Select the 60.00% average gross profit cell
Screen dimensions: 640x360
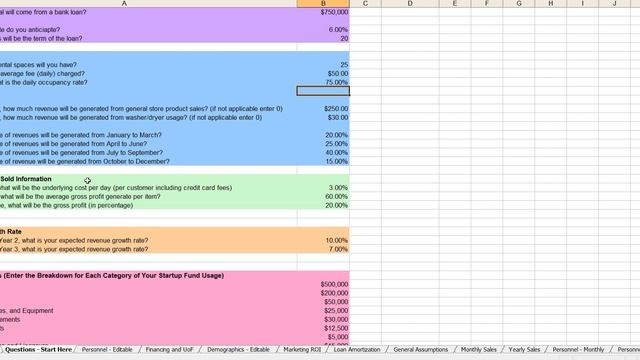[x=323, y=197]
